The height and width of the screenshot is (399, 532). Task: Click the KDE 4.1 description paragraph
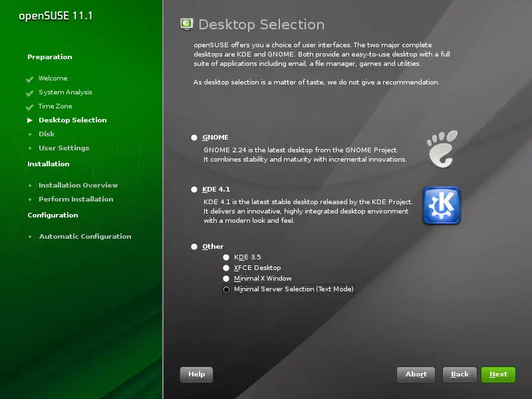pos(308,211)
